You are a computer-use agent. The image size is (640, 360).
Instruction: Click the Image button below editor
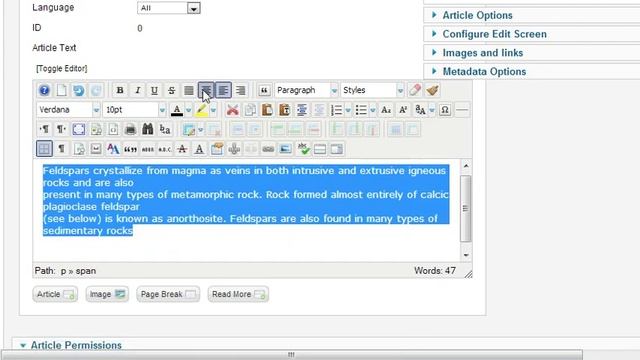coord(107,294)
